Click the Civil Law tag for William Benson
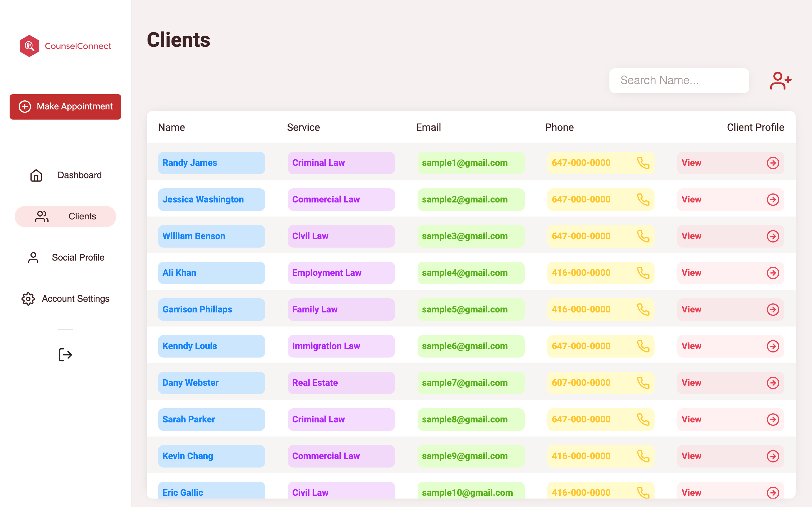812x507 pixels. (x=341, y=236)
